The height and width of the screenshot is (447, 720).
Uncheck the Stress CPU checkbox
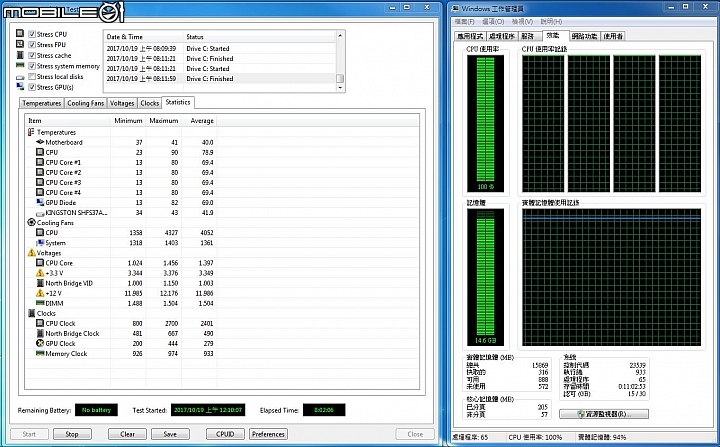(32, 34)
